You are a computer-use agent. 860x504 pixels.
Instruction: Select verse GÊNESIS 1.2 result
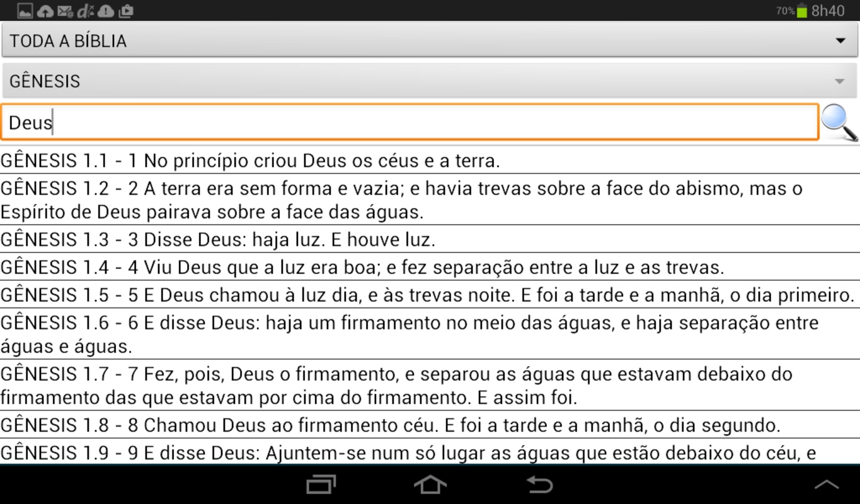[430, 199]
